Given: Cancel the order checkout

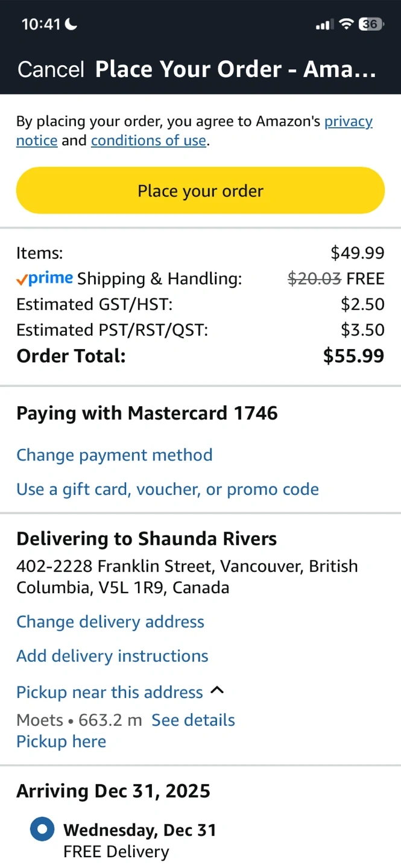Looking at the screenshot, I should click(x=51, y=69).
